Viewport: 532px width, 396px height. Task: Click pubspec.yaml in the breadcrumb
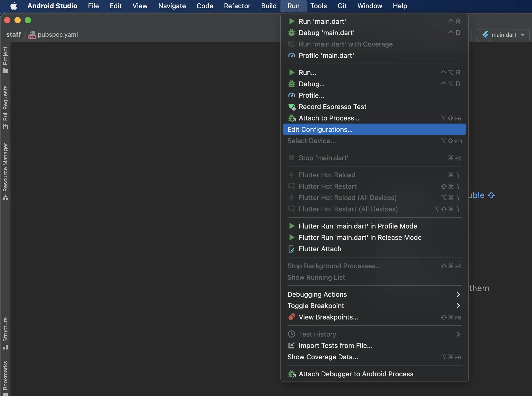(57, 35)
